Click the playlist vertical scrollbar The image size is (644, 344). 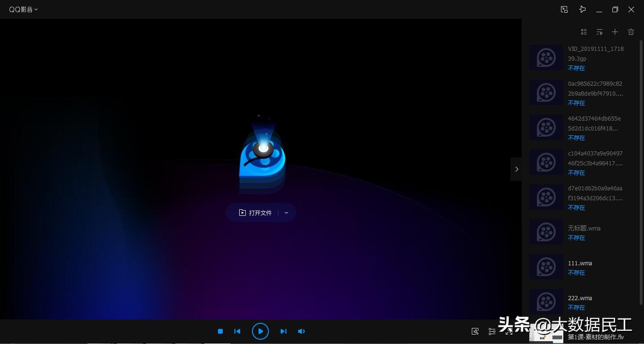point(641,172)
